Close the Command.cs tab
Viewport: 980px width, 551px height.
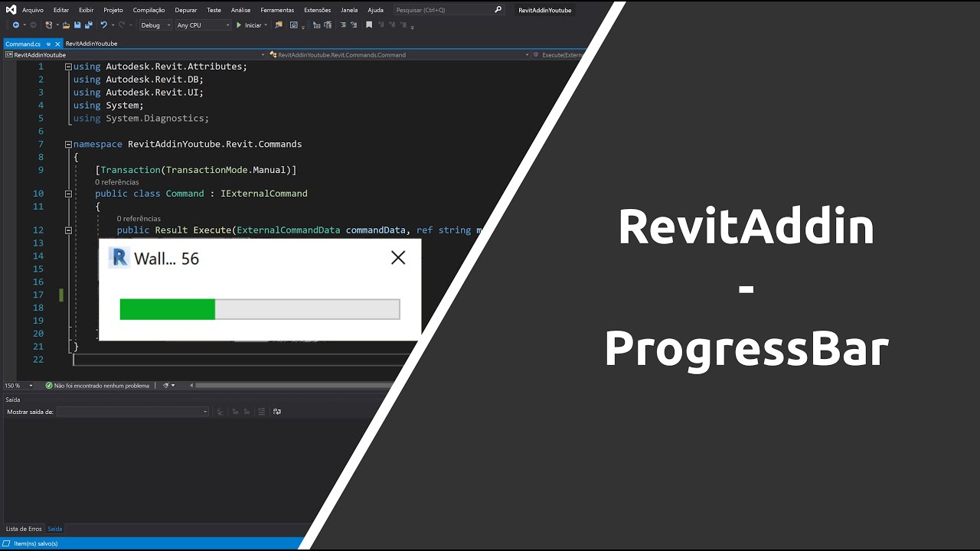57,44
